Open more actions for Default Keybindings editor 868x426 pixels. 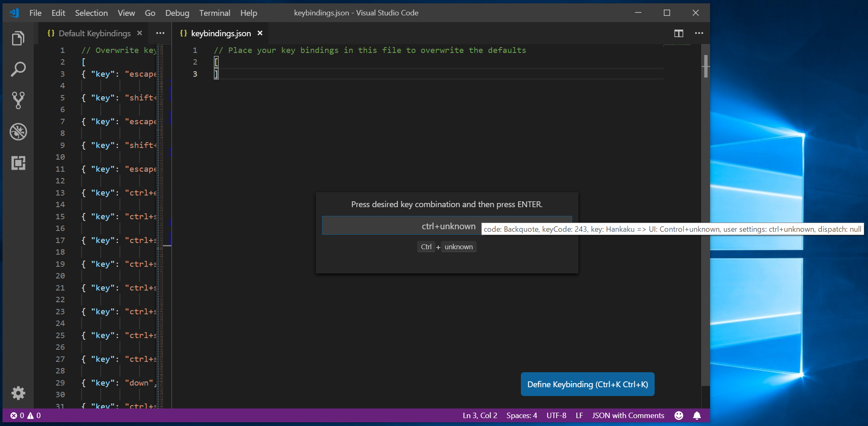[160, 33]
